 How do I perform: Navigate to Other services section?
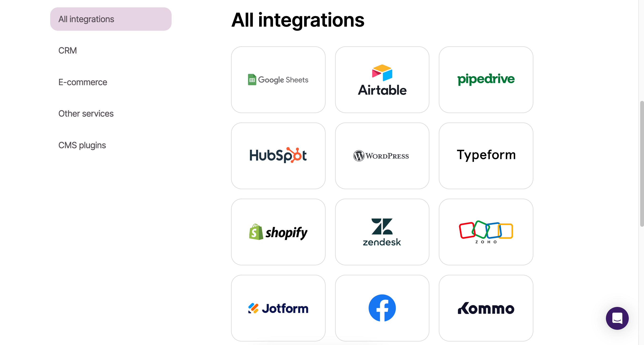click(x=86, y=114)
